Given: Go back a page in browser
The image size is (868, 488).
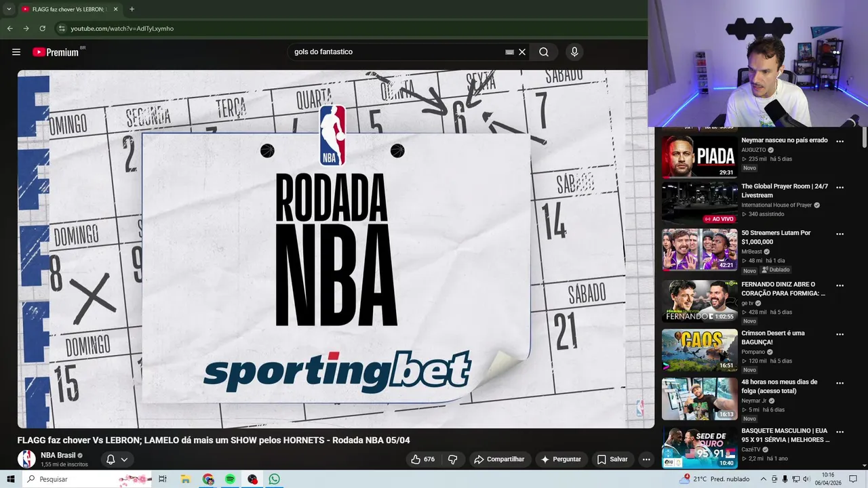Looking at the screenshot, I should 9,28.
